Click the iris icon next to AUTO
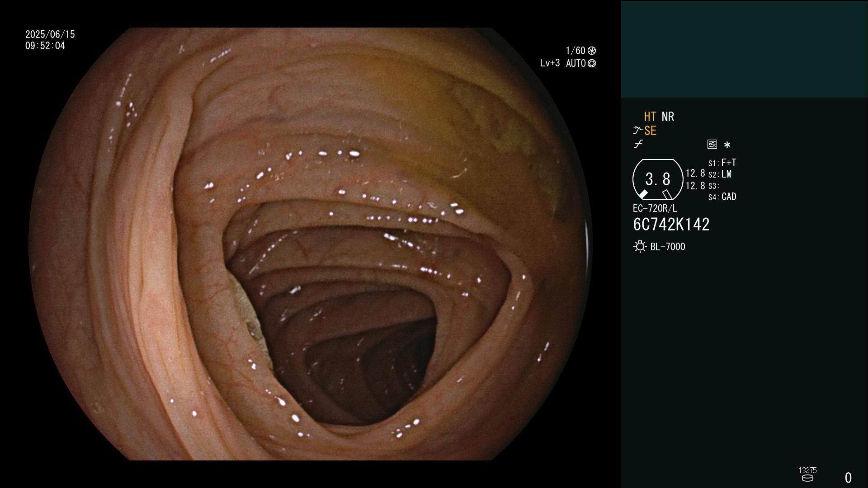This screenshot has height=488, width=868. point(592,63)
